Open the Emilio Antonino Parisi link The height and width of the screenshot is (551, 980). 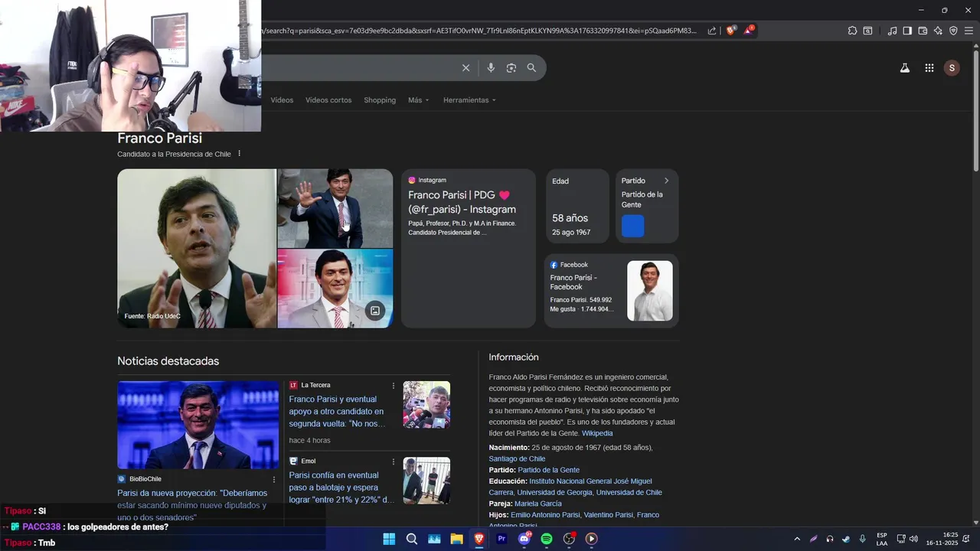[x=545, y=515]
